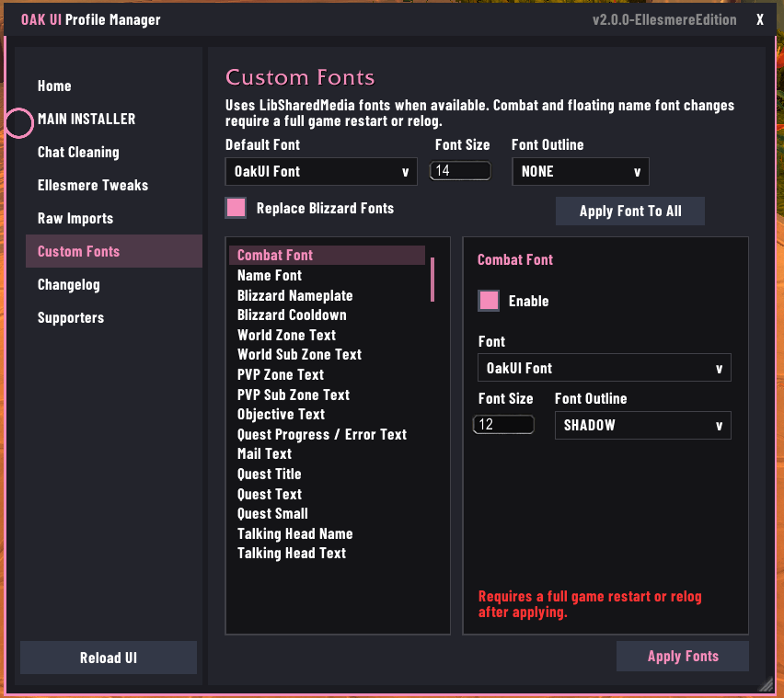This screenshot has width=784, height=698.
Task: Close the Profile Manager with X
Action: (x=759, y=19)
